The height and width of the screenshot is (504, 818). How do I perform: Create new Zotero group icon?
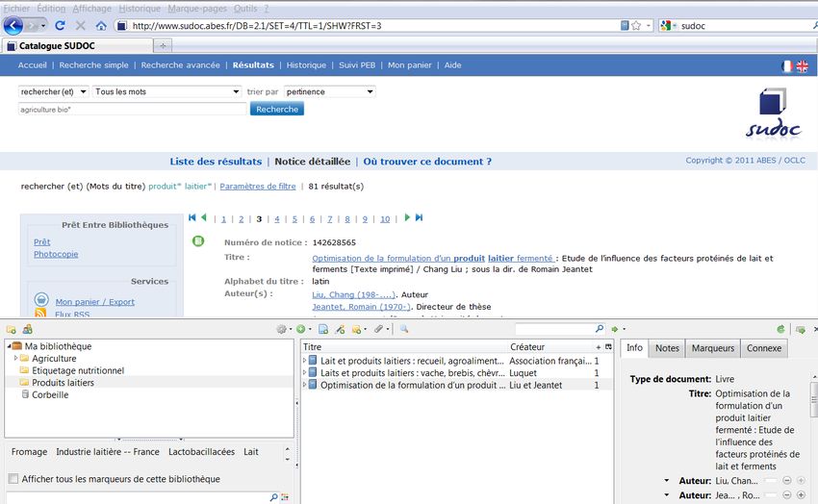(28, 329)
